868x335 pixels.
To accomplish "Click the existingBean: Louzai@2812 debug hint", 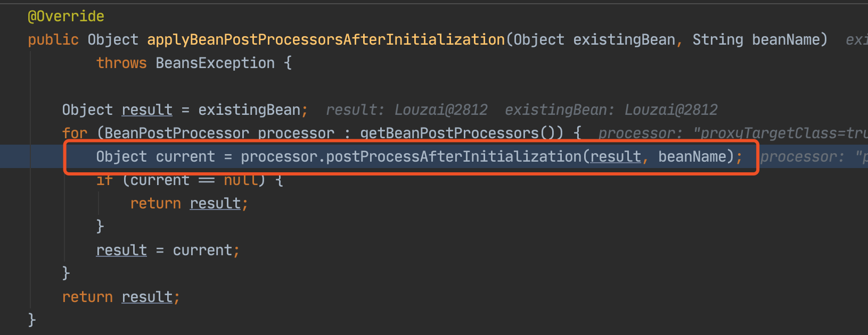I will (611, 110).
